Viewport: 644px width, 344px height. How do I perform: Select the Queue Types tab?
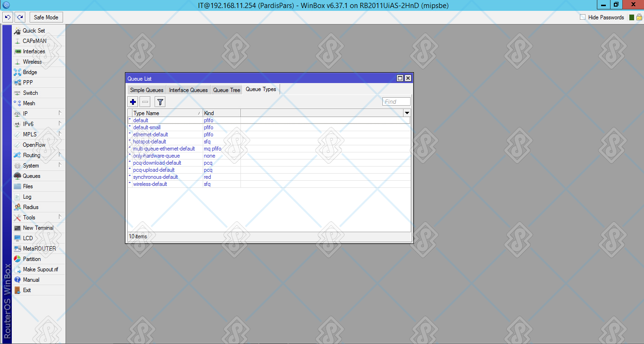261,89
